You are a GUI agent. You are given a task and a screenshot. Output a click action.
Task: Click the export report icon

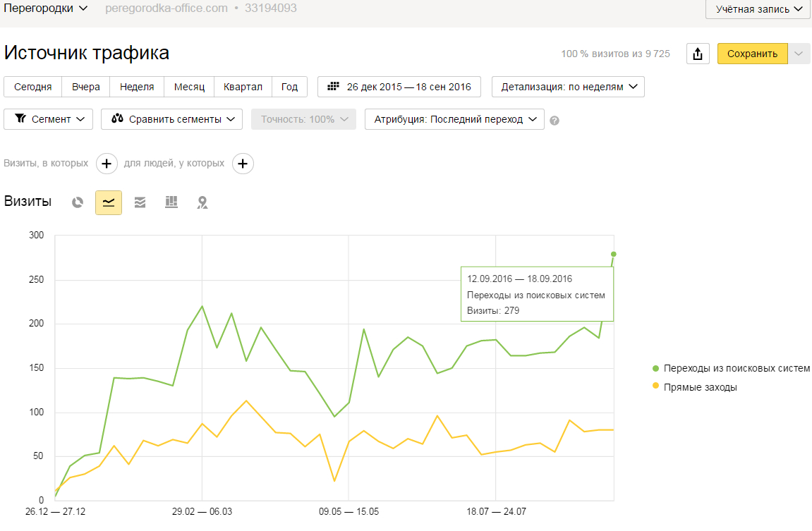point(698,54)
